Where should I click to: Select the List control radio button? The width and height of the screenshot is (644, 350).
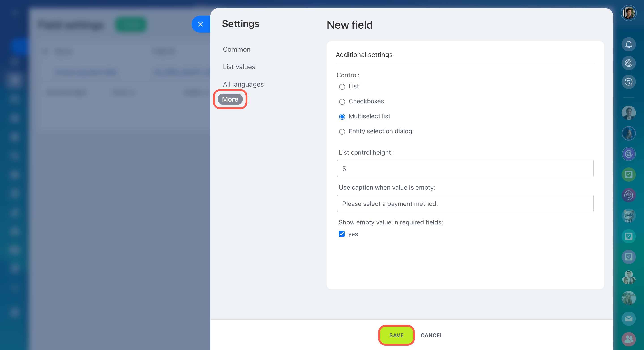point(342,87)
